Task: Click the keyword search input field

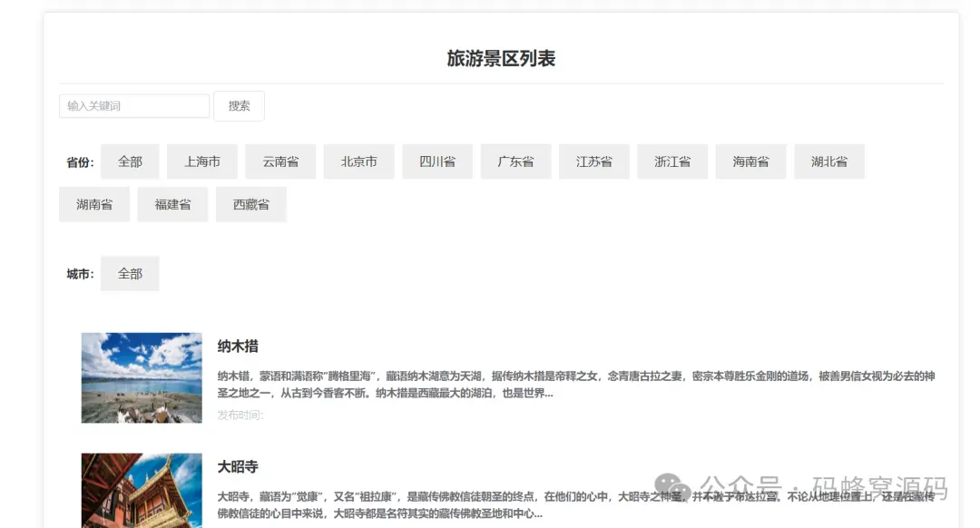Action: click(x=134, y=106)
